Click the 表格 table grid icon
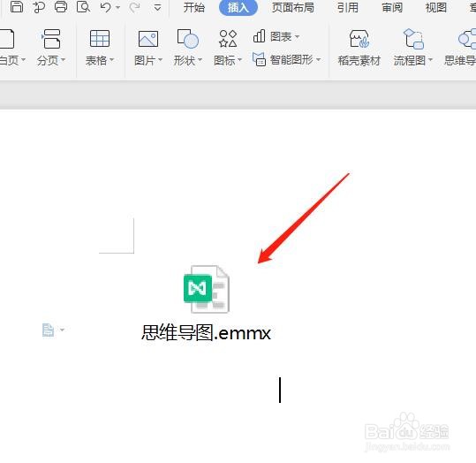This screenshot has height=463, width=476. [x=100, y=38]
